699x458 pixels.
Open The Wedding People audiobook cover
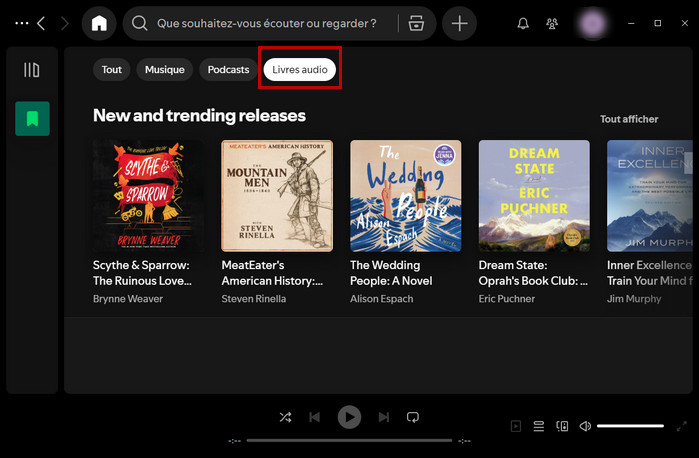(x=405, y=195)
